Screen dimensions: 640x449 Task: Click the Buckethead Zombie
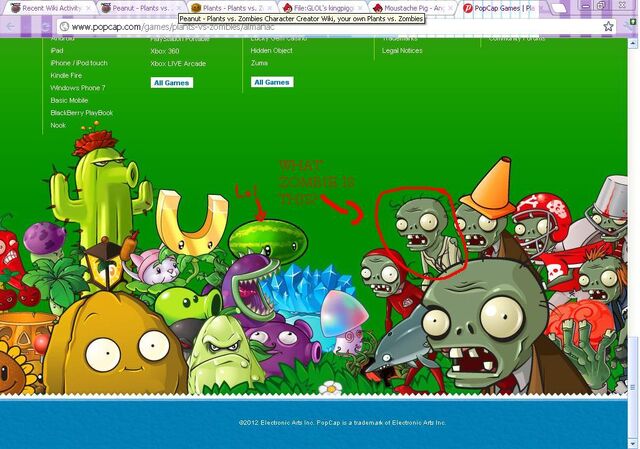608,212
